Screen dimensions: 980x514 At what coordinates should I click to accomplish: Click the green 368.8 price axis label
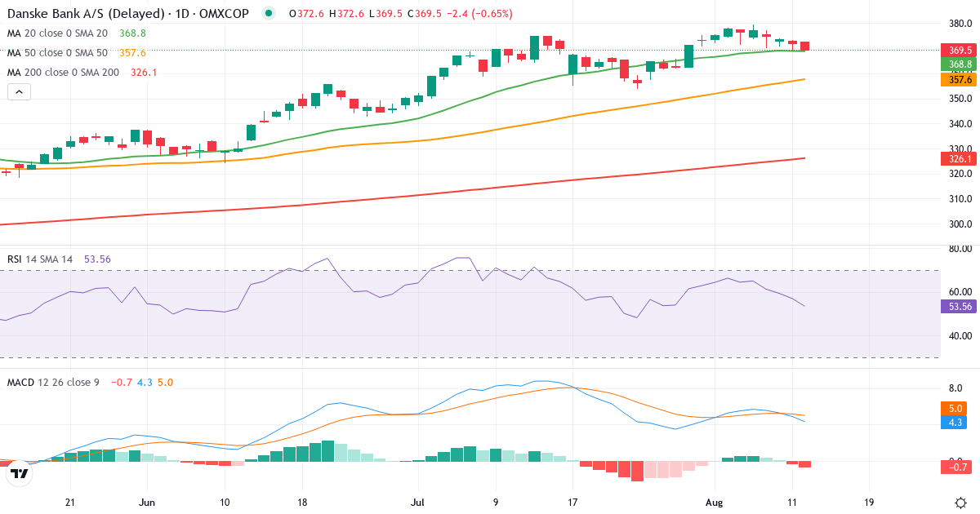(960, 64)
